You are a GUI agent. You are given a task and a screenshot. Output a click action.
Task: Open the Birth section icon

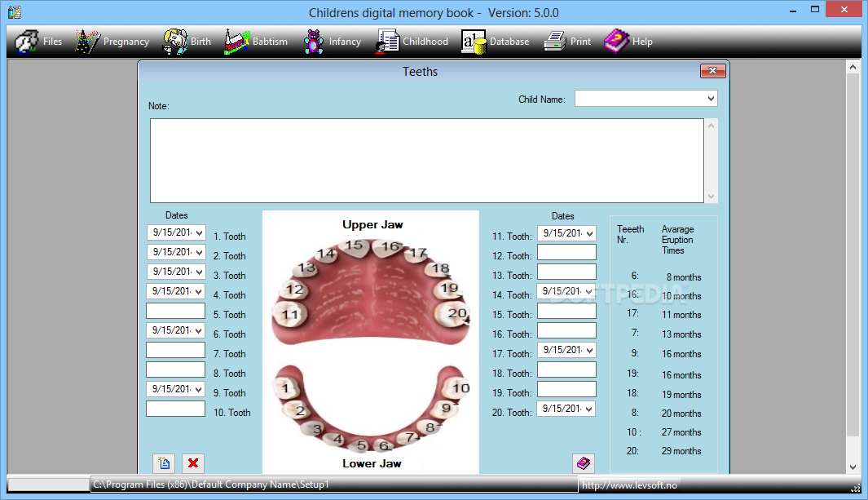pyautogui.click(x=175, y=42)
